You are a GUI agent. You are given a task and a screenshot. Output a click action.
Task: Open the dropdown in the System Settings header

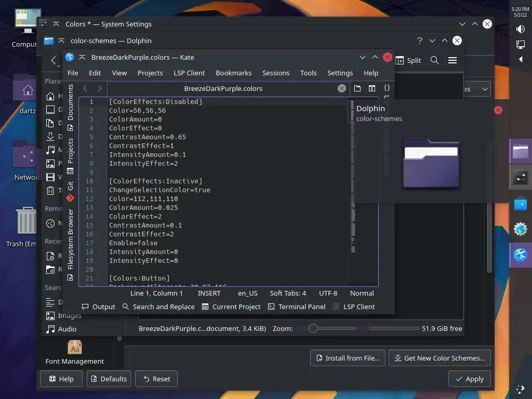click(x=477, y=89)
